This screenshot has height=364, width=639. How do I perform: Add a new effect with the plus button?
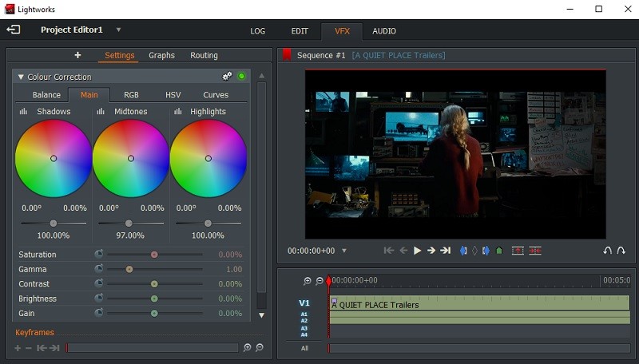[x=77, y=54]
